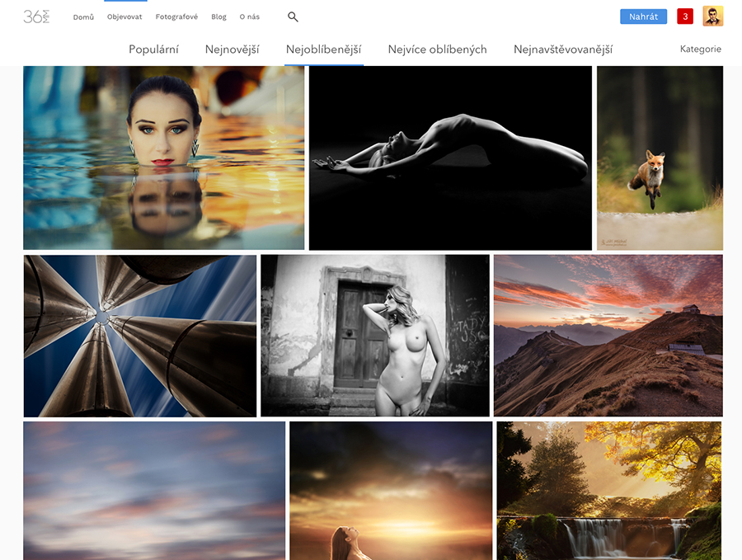
Task: Open the red notifications badge
Action: coord(684,16)
